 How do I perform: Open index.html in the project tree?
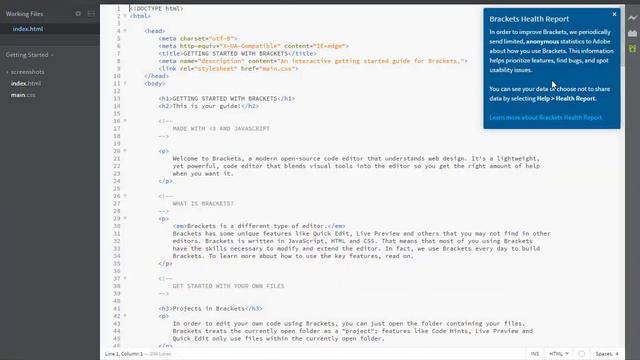tap(26, 83)
